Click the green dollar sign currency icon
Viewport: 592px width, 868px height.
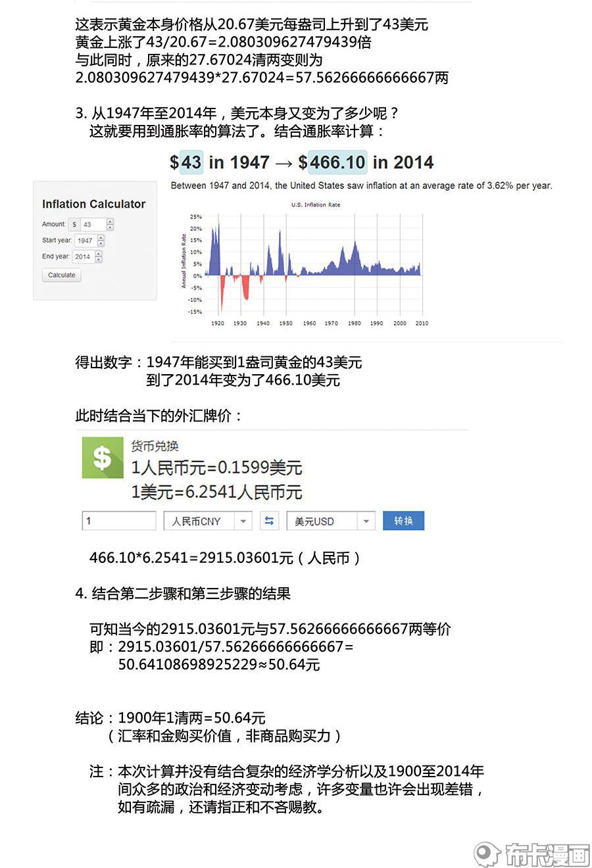[x=102, y=458]
